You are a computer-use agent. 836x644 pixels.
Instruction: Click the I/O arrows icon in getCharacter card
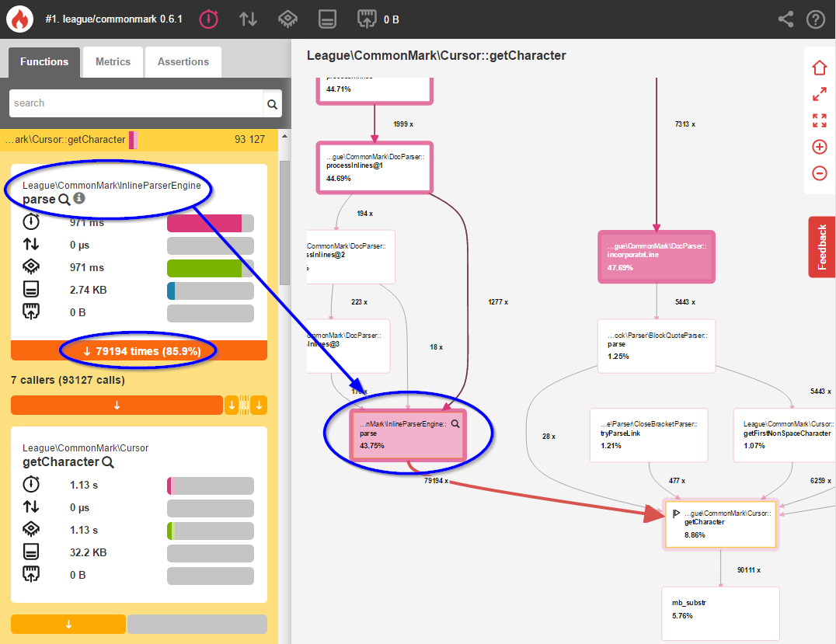click(x=31, y=506)
